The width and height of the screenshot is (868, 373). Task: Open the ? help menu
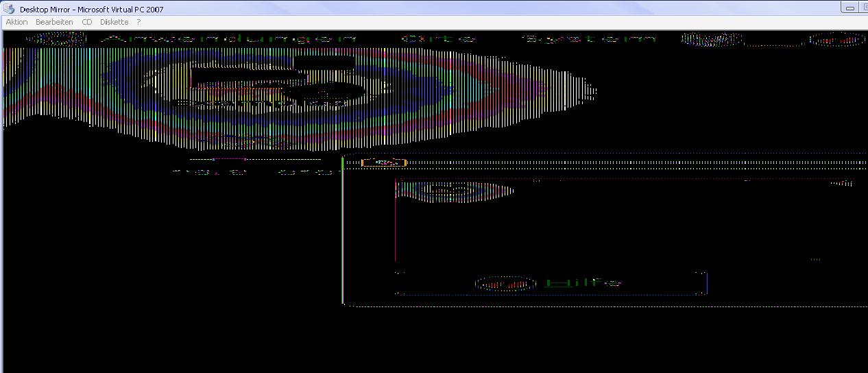pyautogui.click(x=138, y=22)
